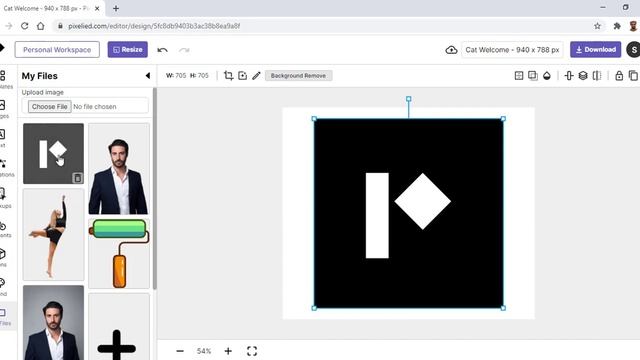Click the fit-to-screen fullscreen icon

coord(252,351)
